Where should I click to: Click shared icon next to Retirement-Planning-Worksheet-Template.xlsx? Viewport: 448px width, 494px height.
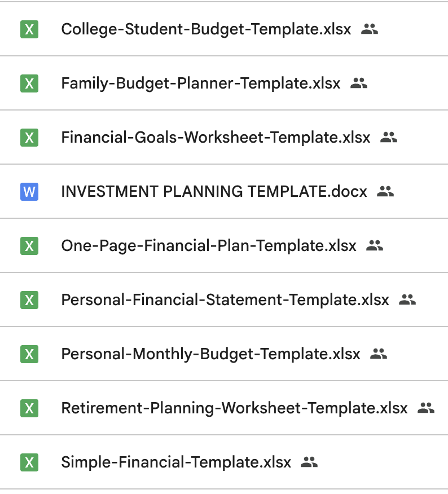[x=426, y=408]
